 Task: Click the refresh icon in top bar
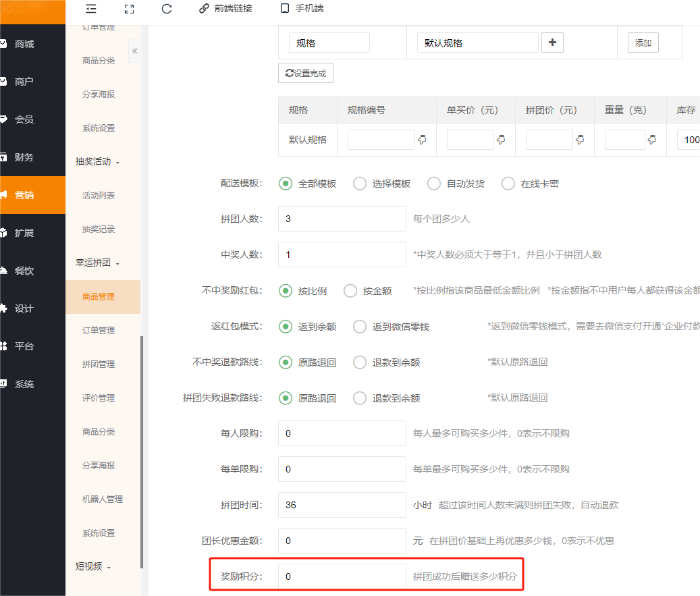(167, 9)
